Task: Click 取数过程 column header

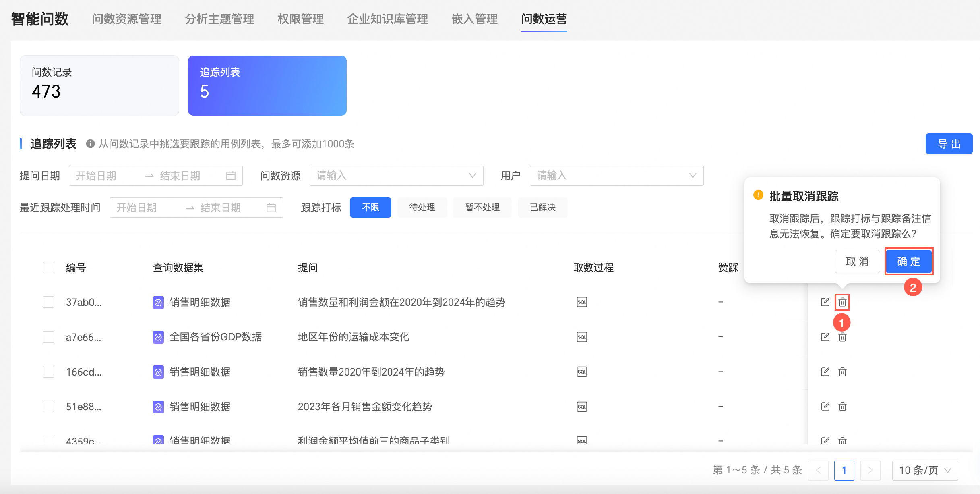Action: coord(593,268)
